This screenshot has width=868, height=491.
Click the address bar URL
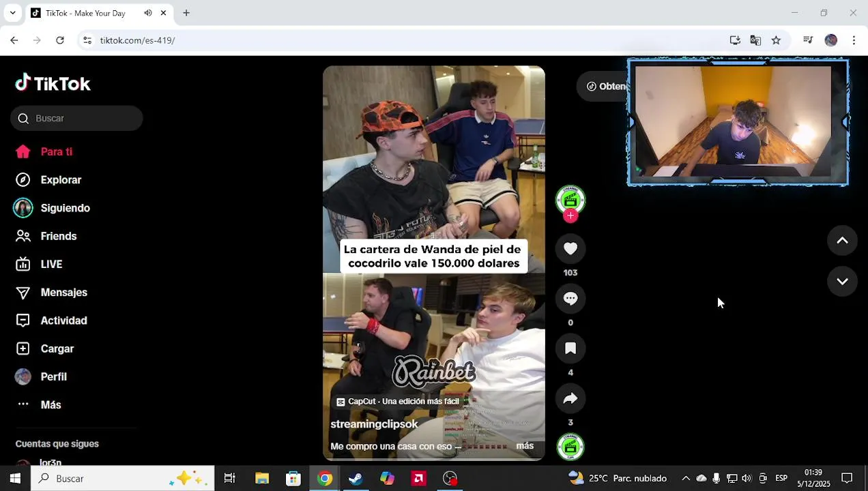point(137,40)
